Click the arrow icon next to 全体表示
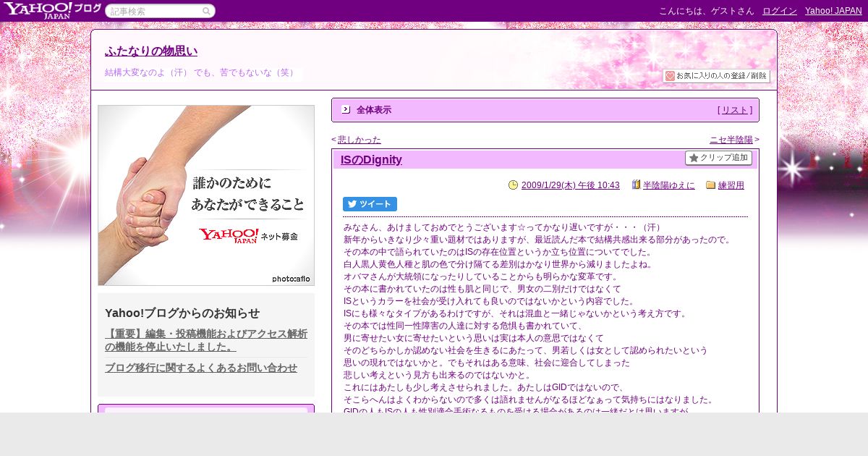868x456 pixels. coord(346,109)
